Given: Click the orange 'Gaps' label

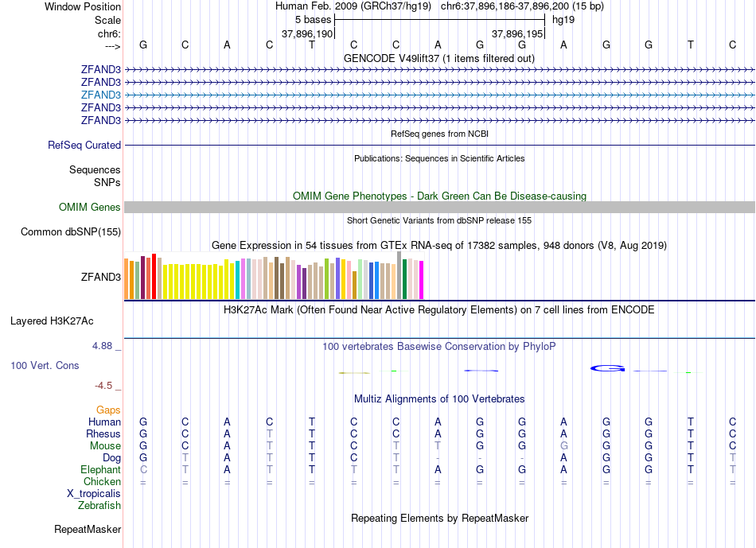Looking at the screenshot, I should pos(108,410).
